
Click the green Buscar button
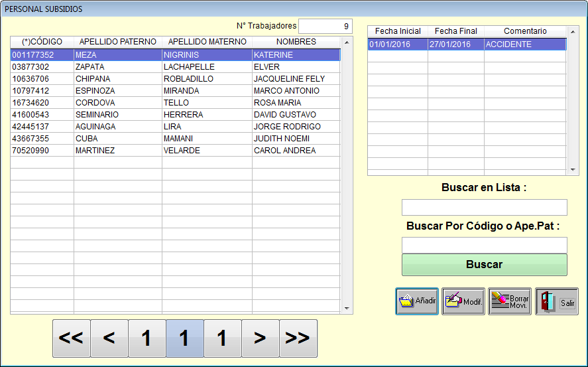click(484, 264)
